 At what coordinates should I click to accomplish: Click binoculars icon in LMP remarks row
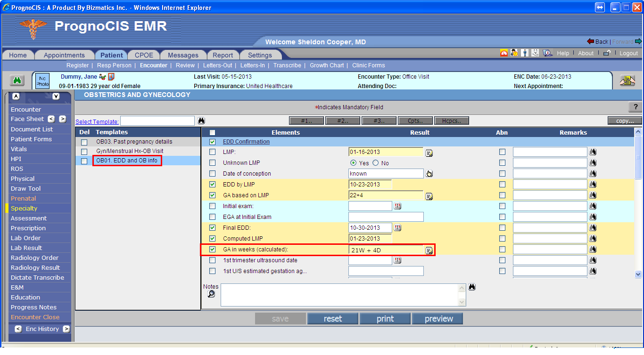[593, 152]
